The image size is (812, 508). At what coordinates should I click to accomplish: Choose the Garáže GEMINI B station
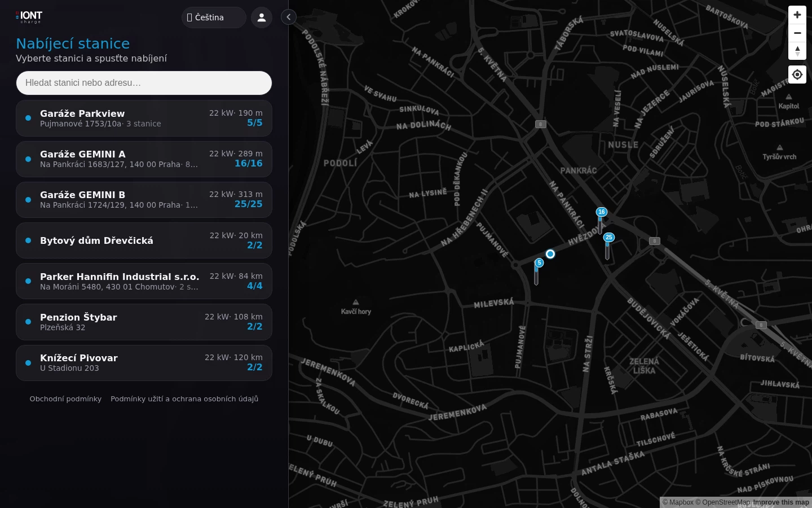[x=144, y=200]
